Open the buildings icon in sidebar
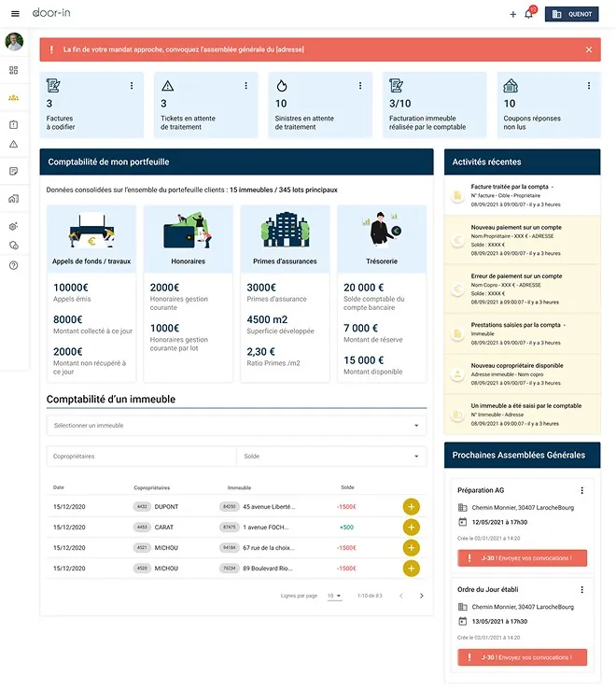Screen dimensions: 616x690 click(x=14, y=199)
